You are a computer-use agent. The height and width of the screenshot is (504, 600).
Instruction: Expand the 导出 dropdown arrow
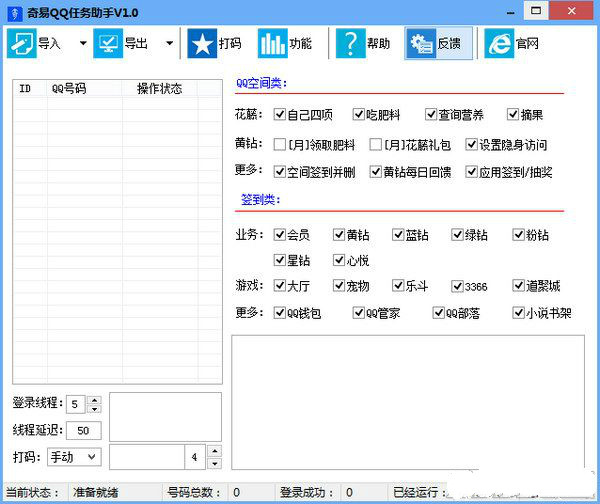coord(170,43)
